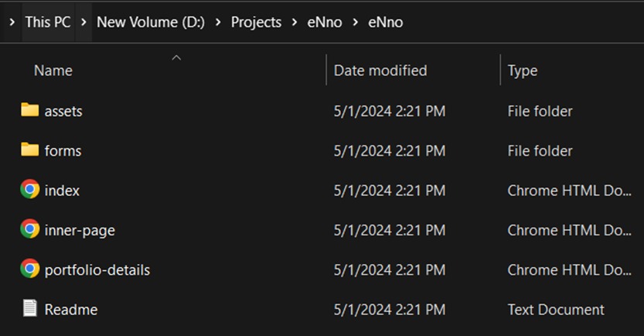Expand the chevron before This PC

click(12, 22)
